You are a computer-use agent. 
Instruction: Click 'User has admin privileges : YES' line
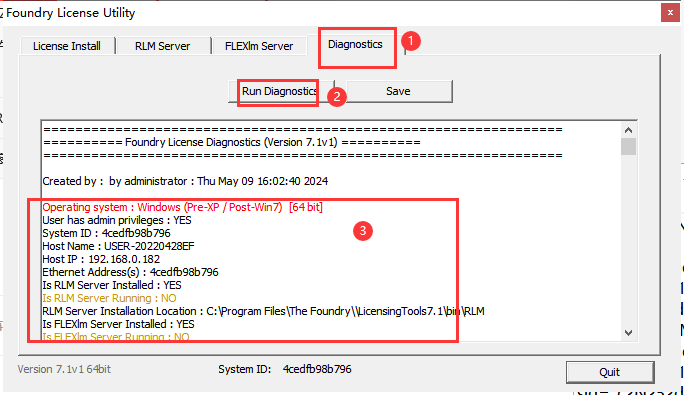tap(117, 220)
